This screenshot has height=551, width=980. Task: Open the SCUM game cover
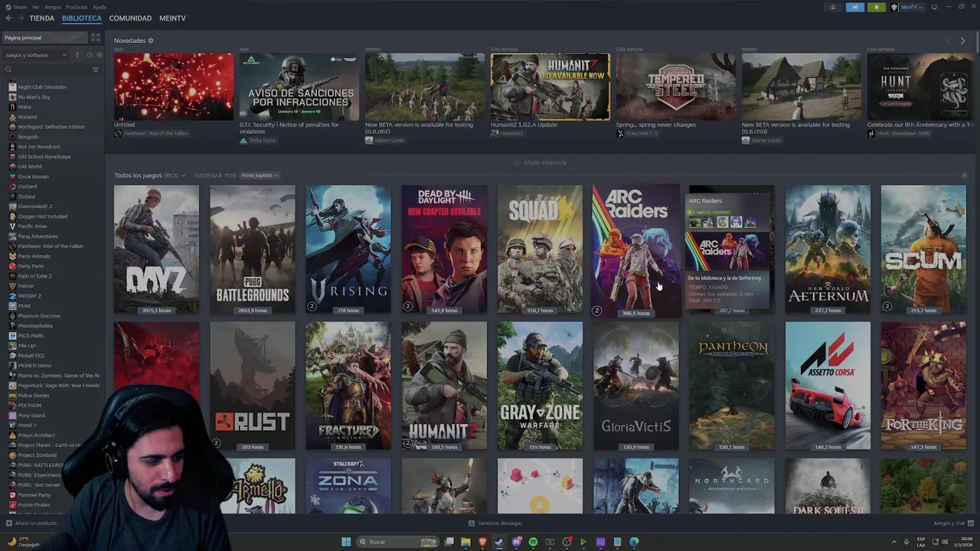[x=923, y=249]
